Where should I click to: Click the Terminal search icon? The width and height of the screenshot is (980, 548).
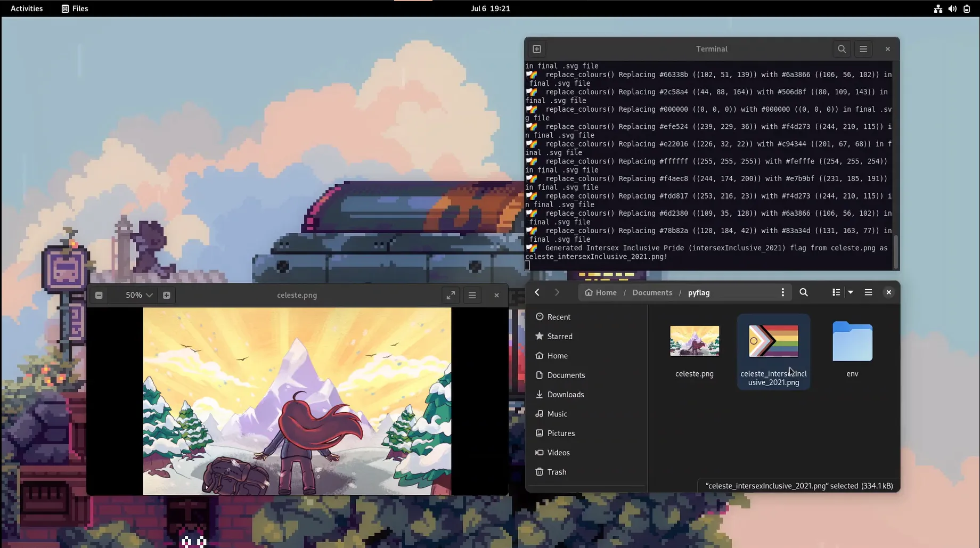pyautogui.click(x=842, y=49)
